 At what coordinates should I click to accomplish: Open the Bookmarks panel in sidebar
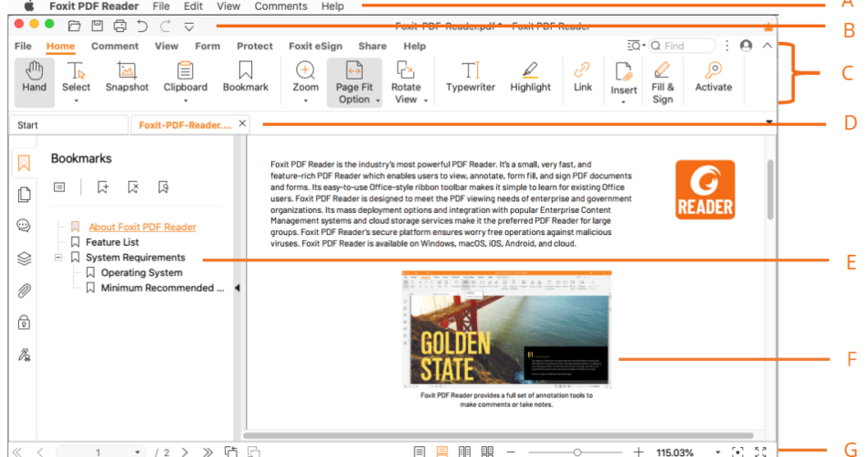[24, 163]
